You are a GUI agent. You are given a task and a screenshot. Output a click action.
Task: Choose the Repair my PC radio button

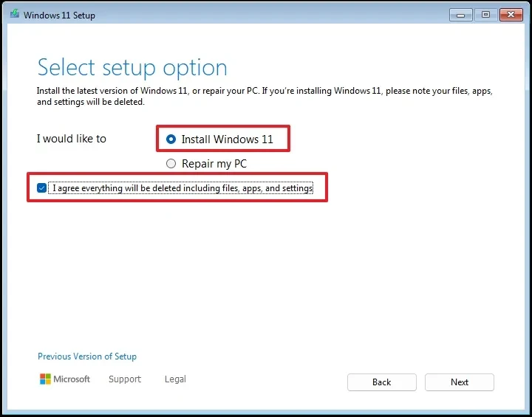[171, 164]
